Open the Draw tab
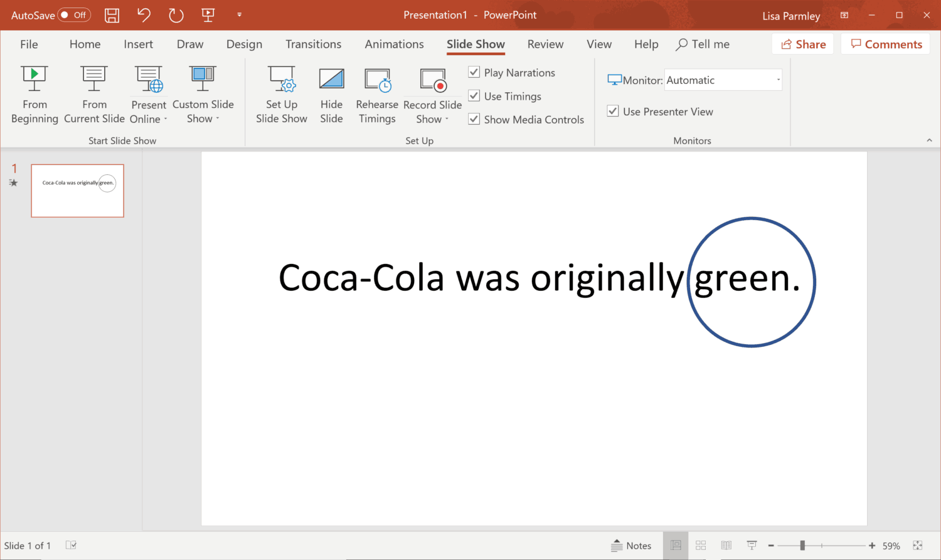Image resolution: width=941 pixels, height=560 pixels. pyautogui.click(x=190, y=44)
